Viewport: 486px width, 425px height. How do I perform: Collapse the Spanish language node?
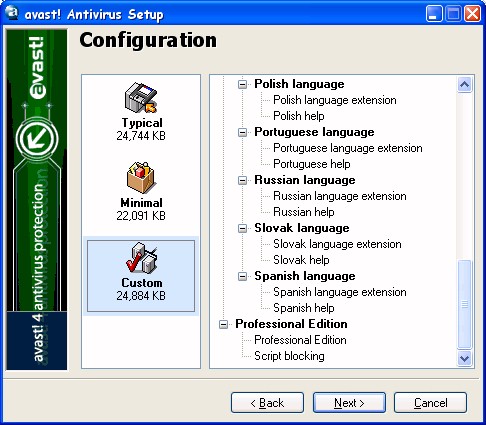point(243,276)
